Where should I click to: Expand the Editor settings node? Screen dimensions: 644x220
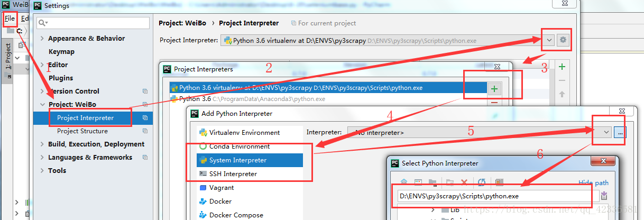[x=42, y=65]
